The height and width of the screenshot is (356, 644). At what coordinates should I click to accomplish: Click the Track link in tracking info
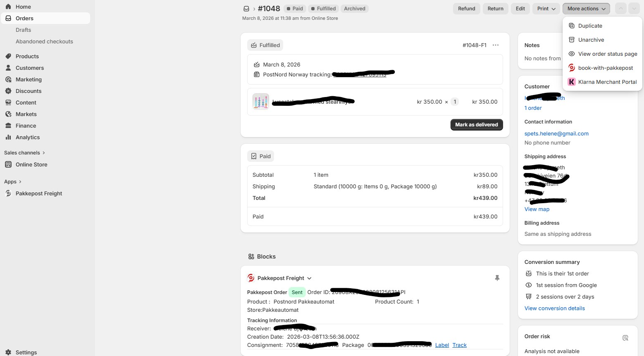pos(459,345)
